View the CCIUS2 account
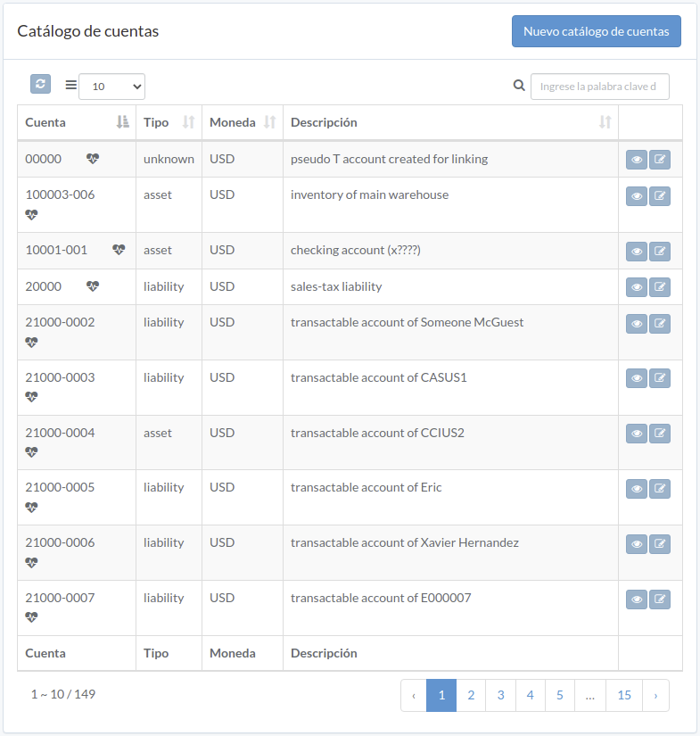The width and height of the screenshot is (700, 736). [x=637, y=434]
